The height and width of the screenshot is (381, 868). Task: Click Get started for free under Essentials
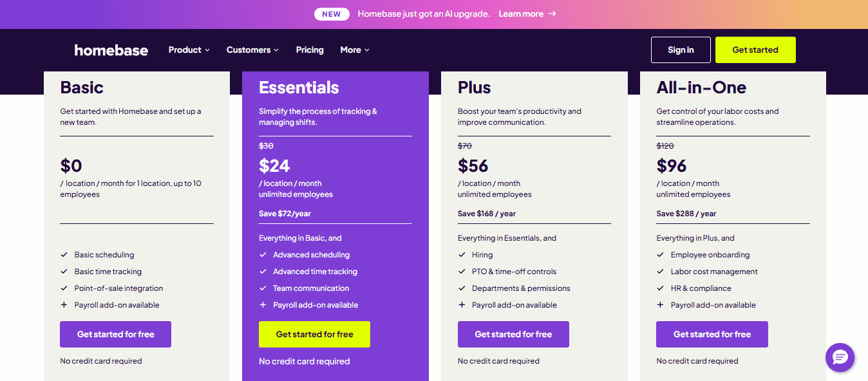314,334
